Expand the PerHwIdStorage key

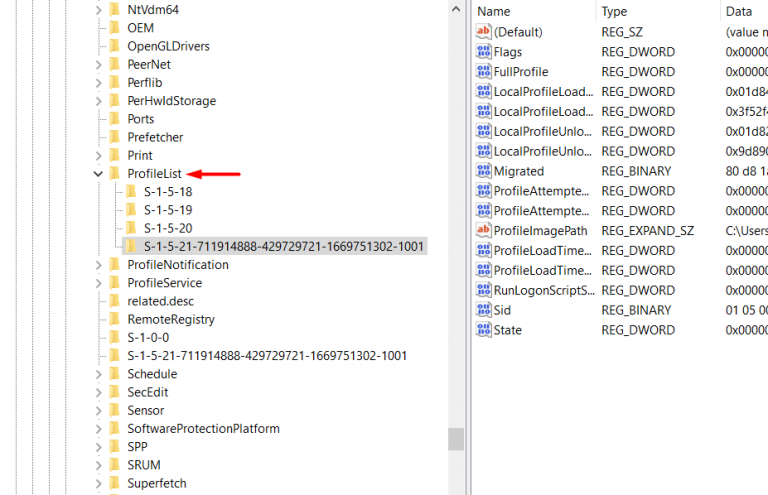coord(98,101)
